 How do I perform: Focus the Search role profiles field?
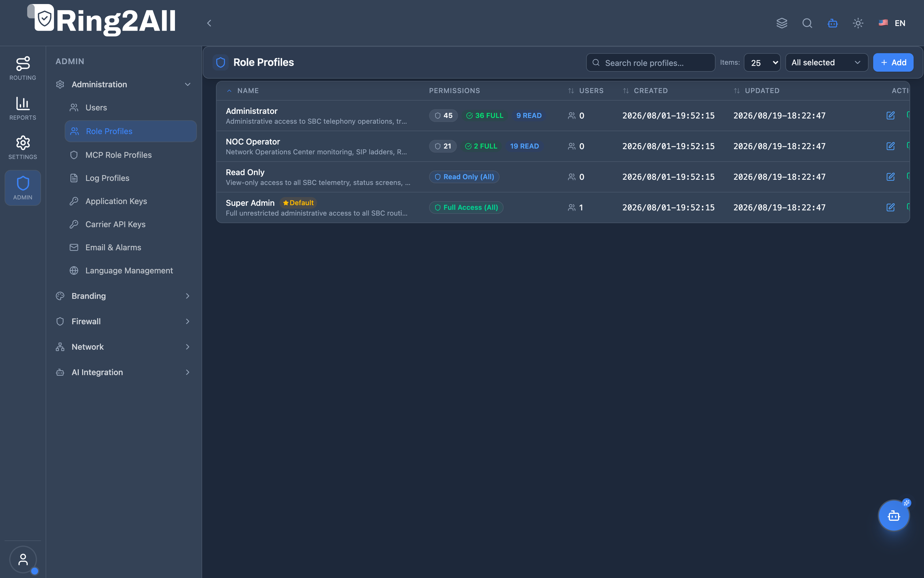coord(650,63)
